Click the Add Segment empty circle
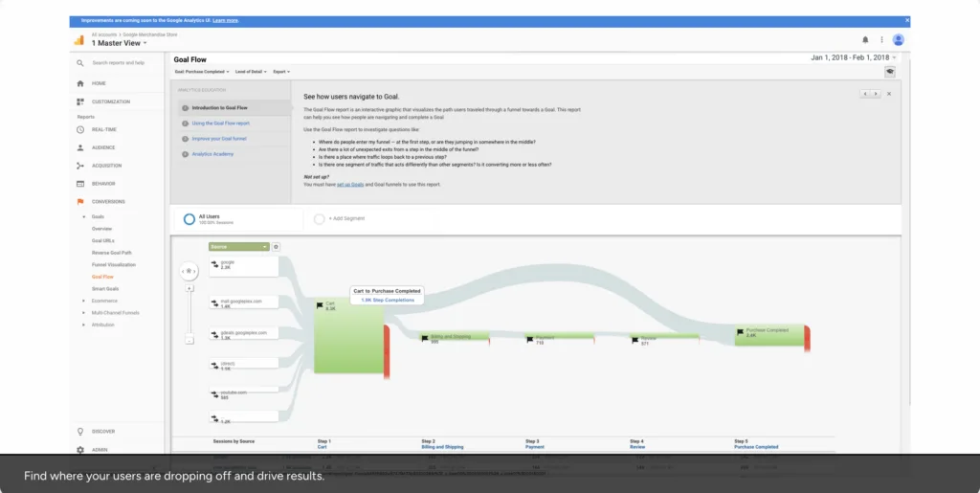Screen dimensions: 980x493 click(319, 218)
